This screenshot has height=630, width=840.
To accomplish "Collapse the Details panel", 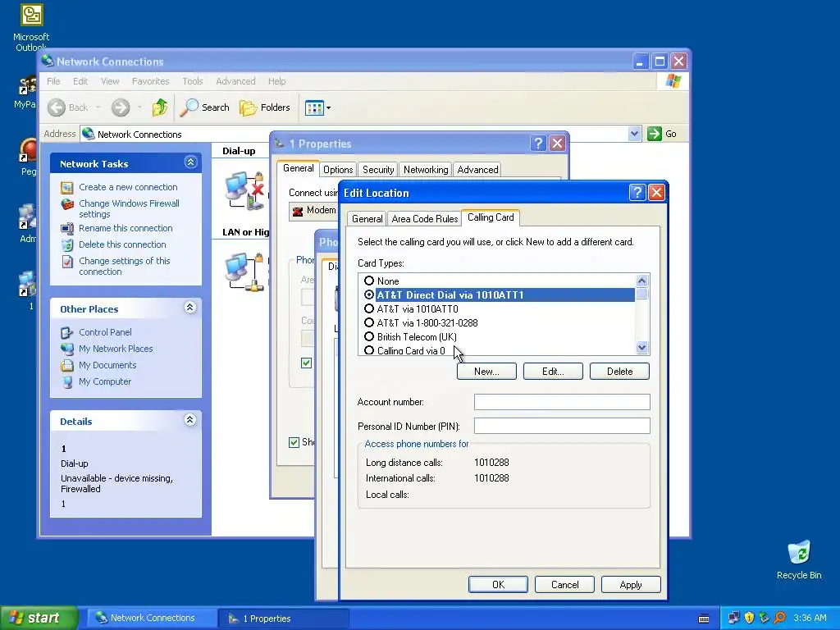I will pos(190,420).
